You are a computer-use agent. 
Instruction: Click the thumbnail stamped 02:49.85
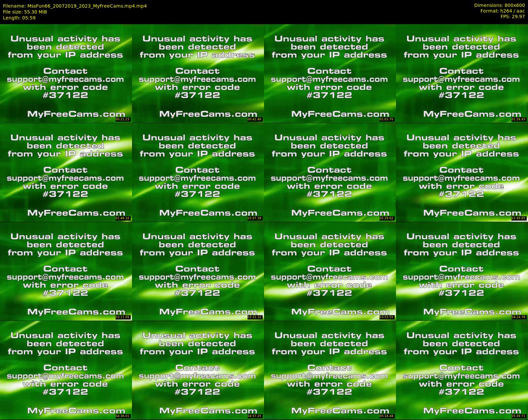[462, 172]
